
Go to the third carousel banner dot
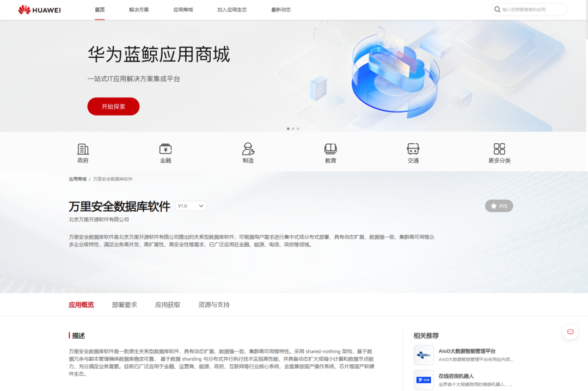tap(298, 129)
